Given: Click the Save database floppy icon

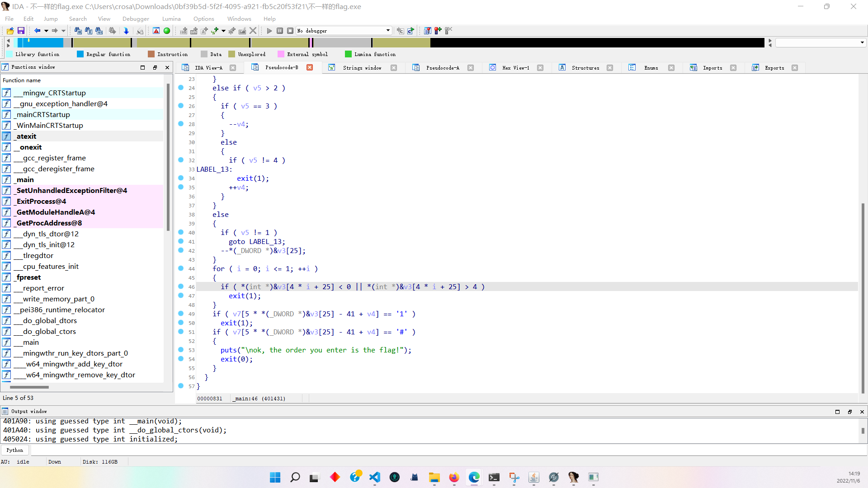Looking at the screenshot, I should [x=21, y=31].
